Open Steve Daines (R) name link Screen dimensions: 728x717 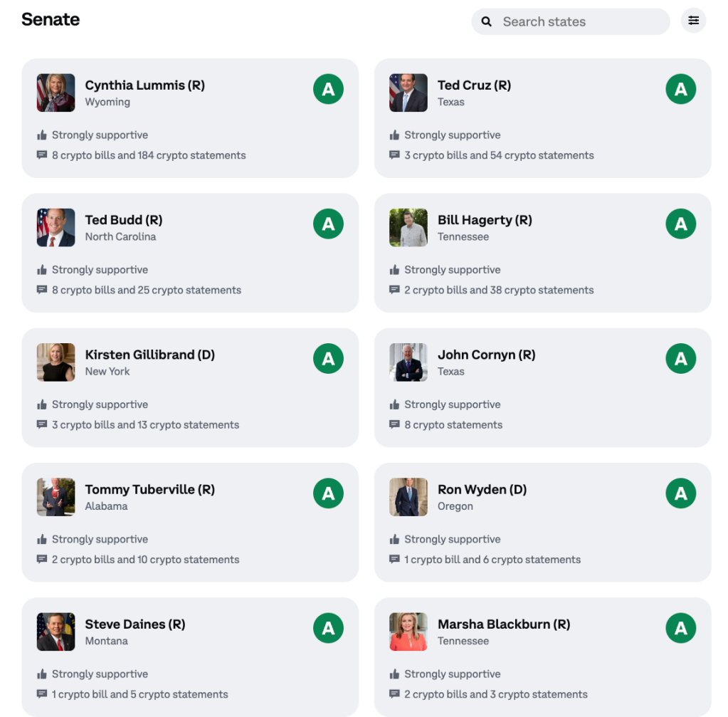[x=135, y=624]
